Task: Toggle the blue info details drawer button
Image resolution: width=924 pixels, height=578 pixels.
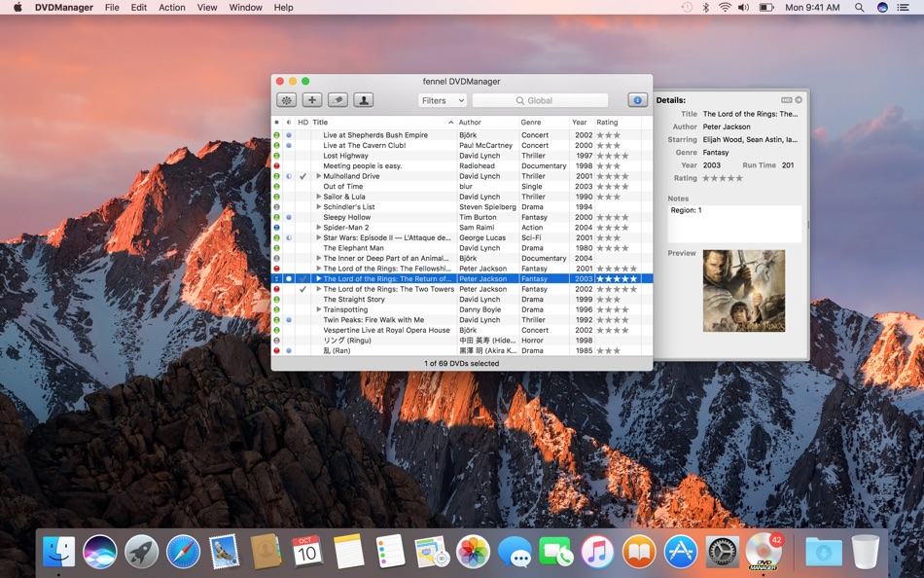Action: (637, 100)
